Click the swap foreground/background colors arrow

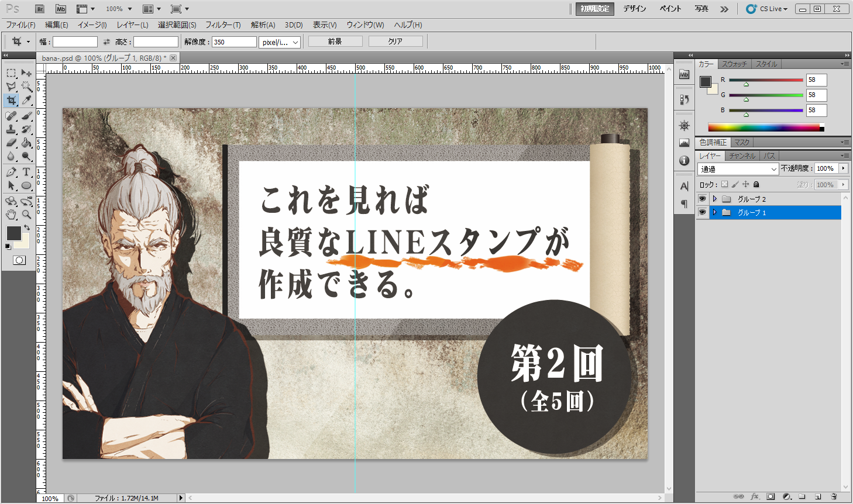pyautogui.click(x=27, y=227)
